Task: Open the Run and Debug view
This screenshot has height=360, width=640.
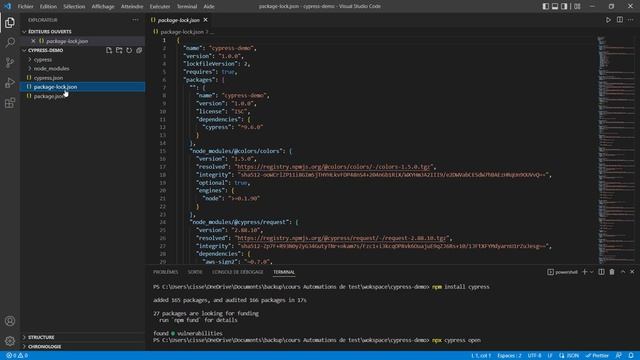Action: (x=10, y=82)
